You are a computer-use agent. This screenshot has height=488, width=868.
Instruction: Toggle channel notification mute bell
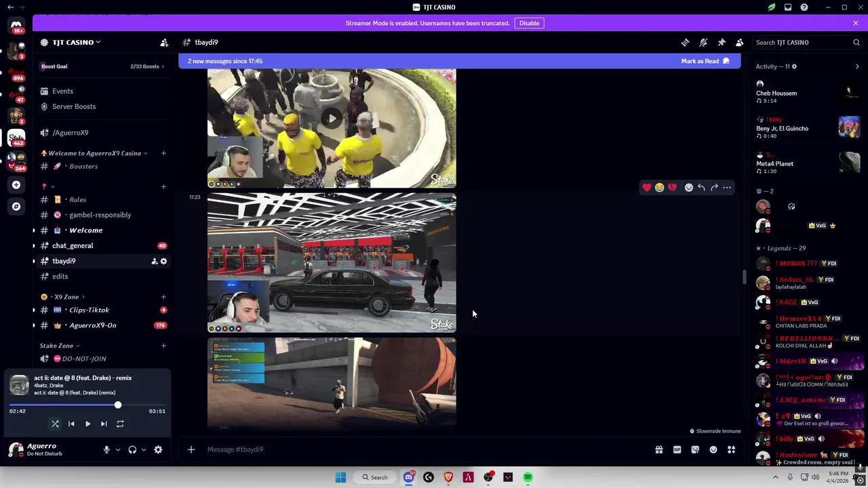703,42
